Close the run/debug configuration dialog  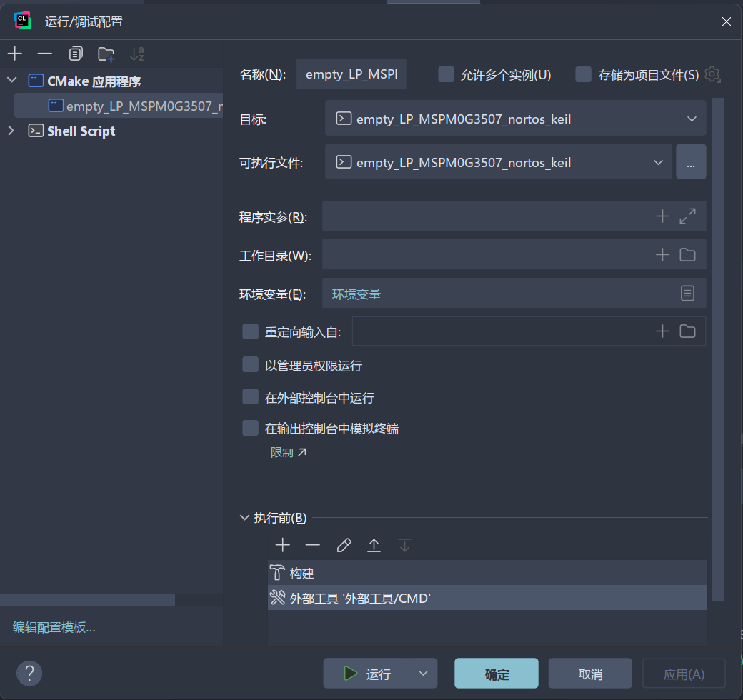pyautogui.click(x=727, y=21)
